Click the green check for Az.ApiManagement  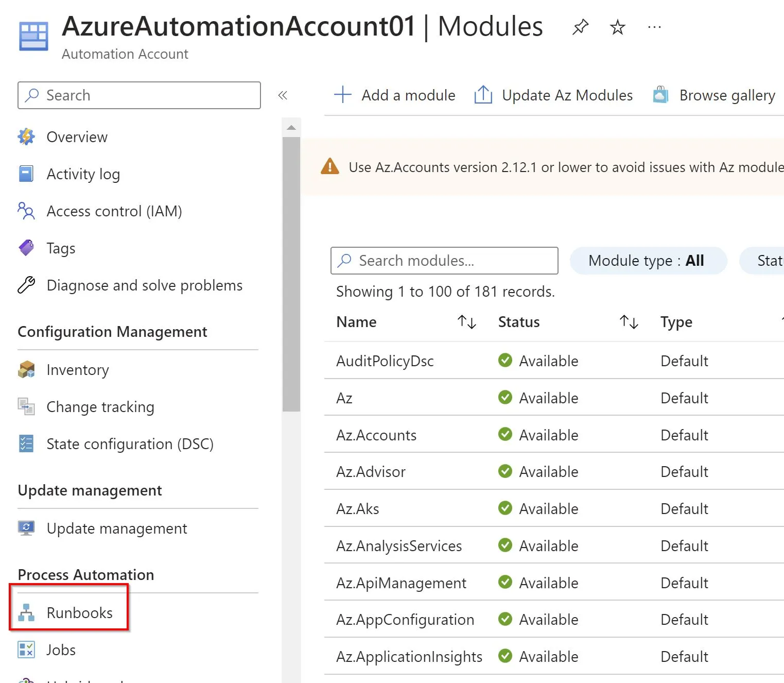click(506, 582)
